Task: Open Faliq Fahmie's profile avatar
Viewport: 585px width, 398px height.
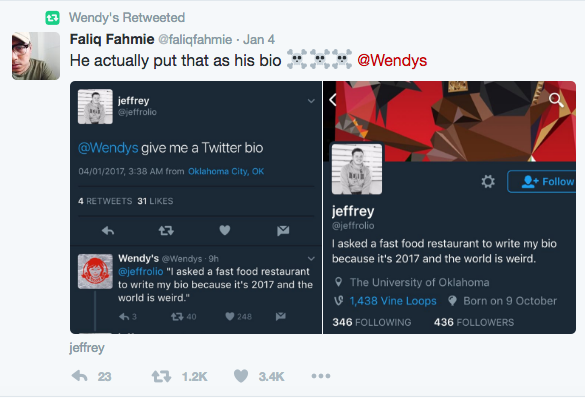Action: (36, 56)
